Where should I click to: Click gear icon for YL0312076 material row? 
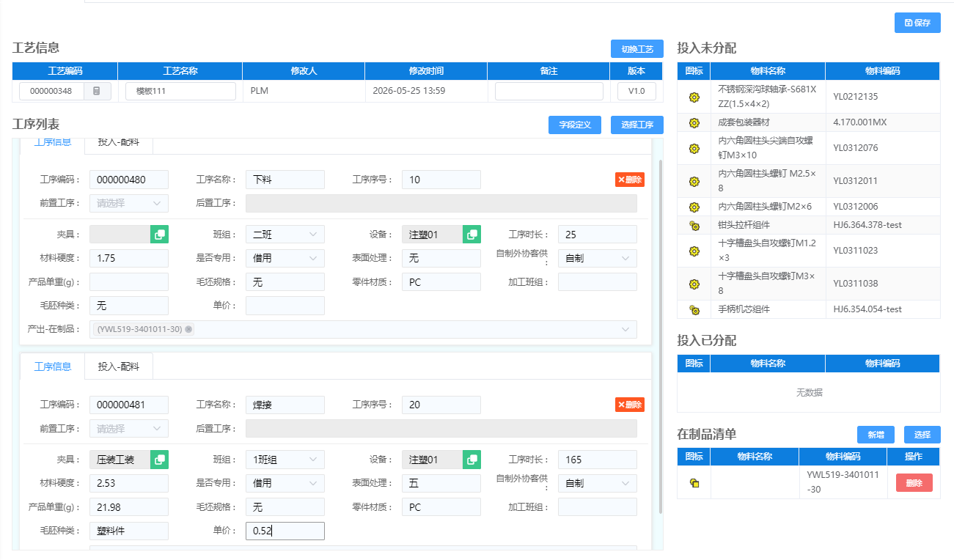click(x=694, y=148)
